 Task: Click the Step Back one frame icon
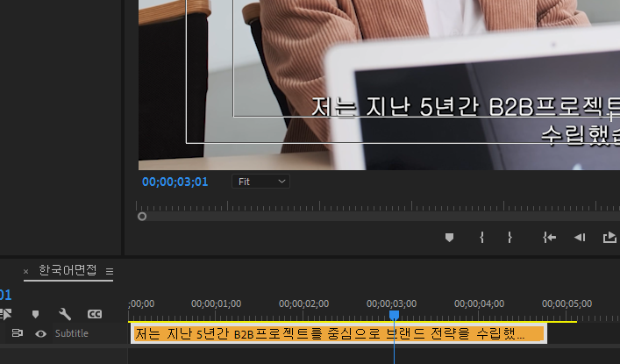coord(580,238)
